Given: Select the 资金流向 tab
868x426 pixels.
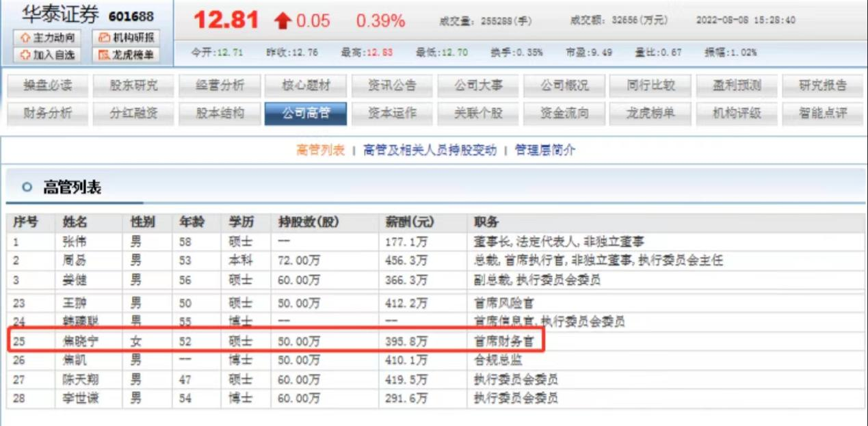Looking at the screenshot, I should (x=564, y=114).
